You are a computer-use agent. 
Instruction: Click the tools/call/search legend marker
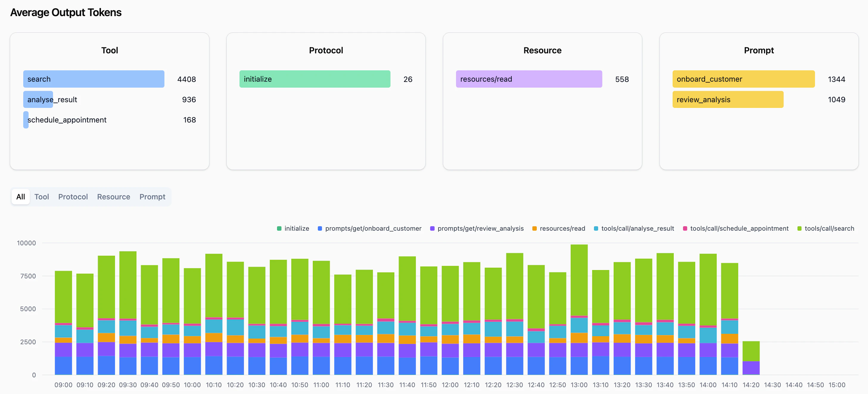click(x=799, y=228)
